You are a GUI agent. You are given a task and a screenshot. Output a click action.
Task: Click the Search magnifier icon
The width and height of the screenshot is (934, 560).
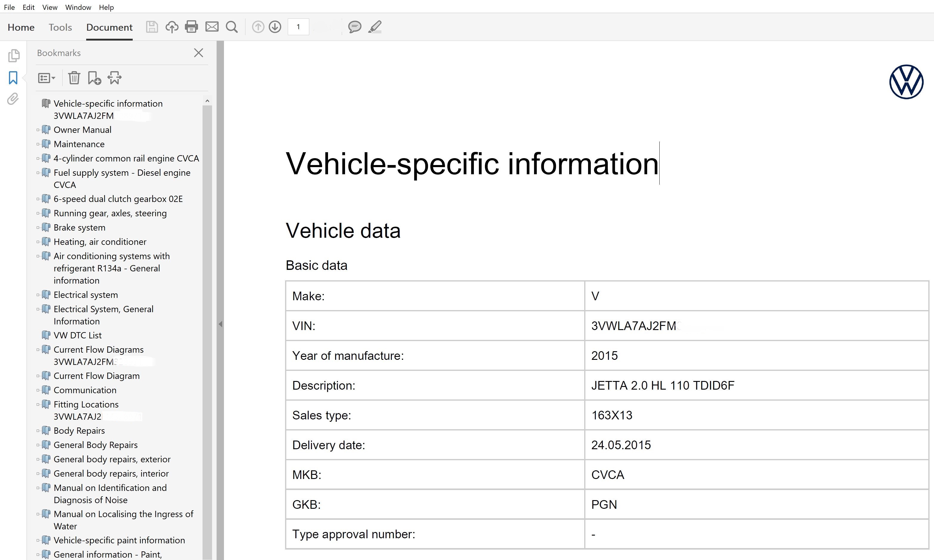point(232,27)
